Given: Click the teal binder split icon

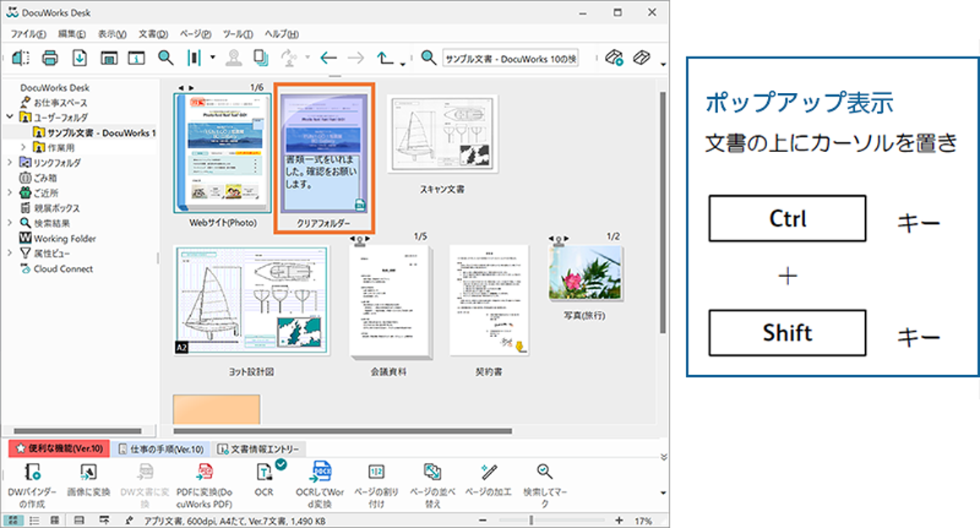Looking at the screenshot, I should (x=193, y=58).
